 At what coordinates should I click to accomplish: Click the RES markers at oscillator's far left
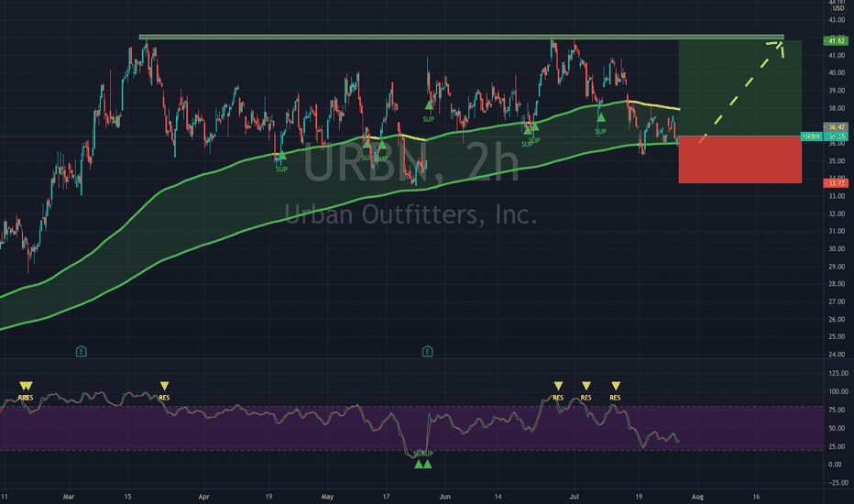pyautogui.click(x=26, y=387)
